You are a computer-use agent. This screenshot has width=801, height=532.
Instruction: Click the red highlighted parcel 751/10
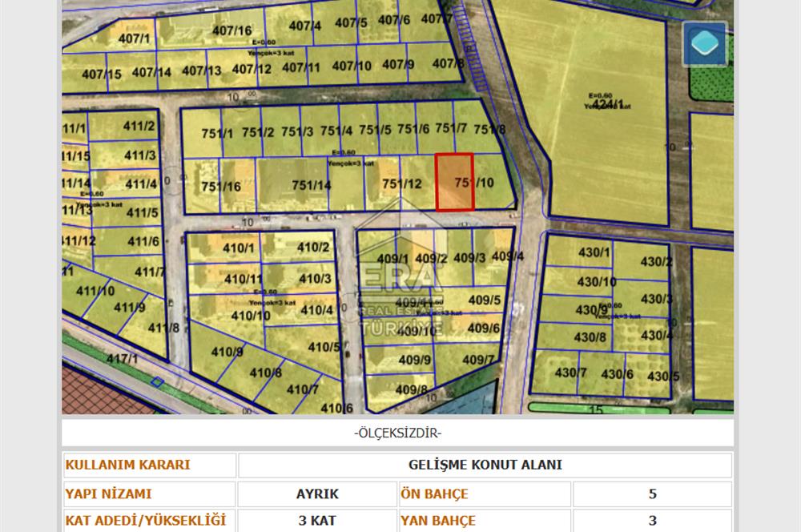[x=455, y=183]
